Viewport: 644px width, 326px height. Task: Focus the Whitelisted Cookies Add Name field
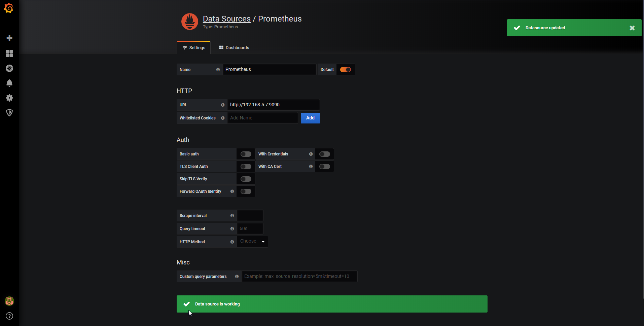click(x=262, y=118)
